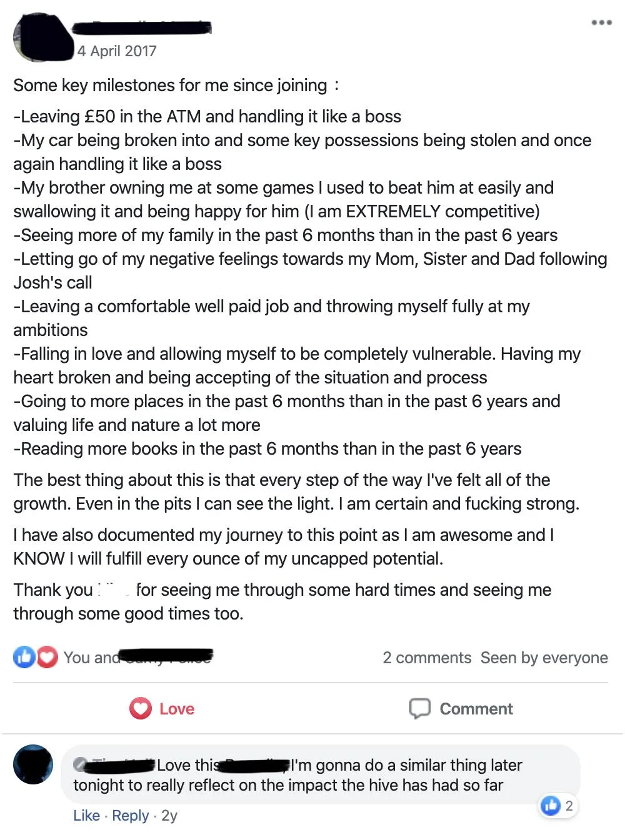625x840 pixels.
Task: Open the commenter's profile picture
Action: (33, 764)
